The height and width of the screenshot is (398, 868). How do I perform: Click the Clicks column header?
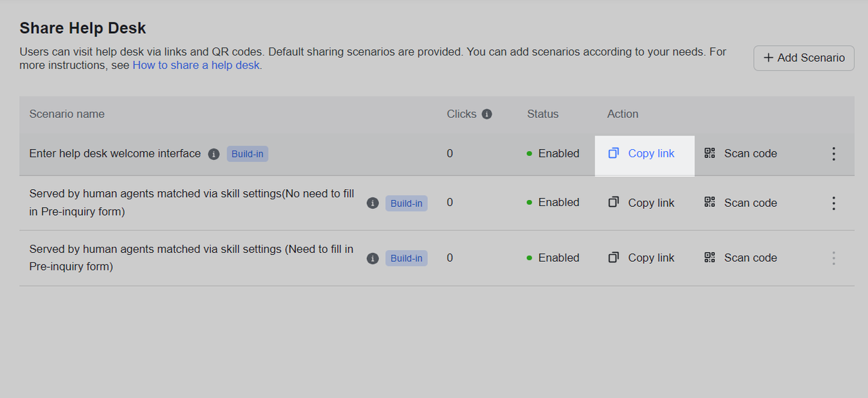(x=461, y=114)
